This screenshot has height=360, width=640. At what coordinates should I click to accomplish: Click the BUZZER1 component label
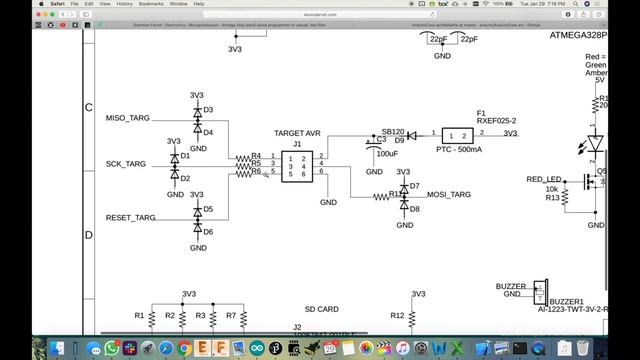point(567,302)
